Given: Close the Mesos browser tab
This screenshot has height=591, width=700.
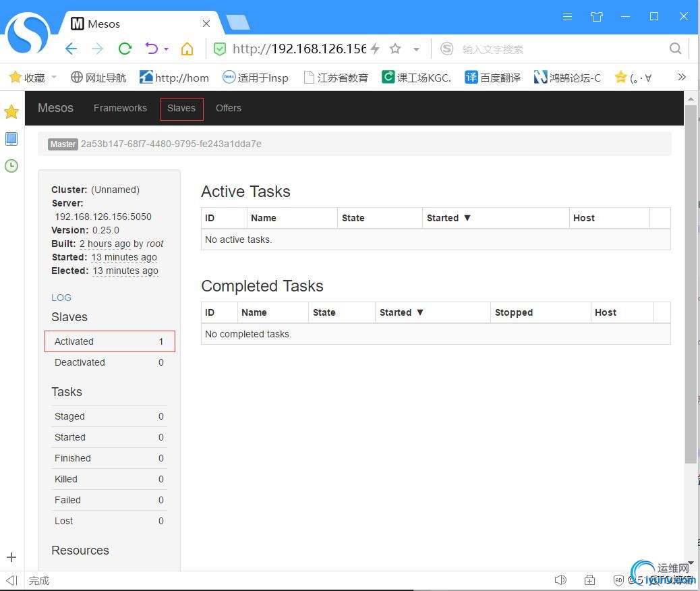Looking at the screenshot, I should 206,24.
